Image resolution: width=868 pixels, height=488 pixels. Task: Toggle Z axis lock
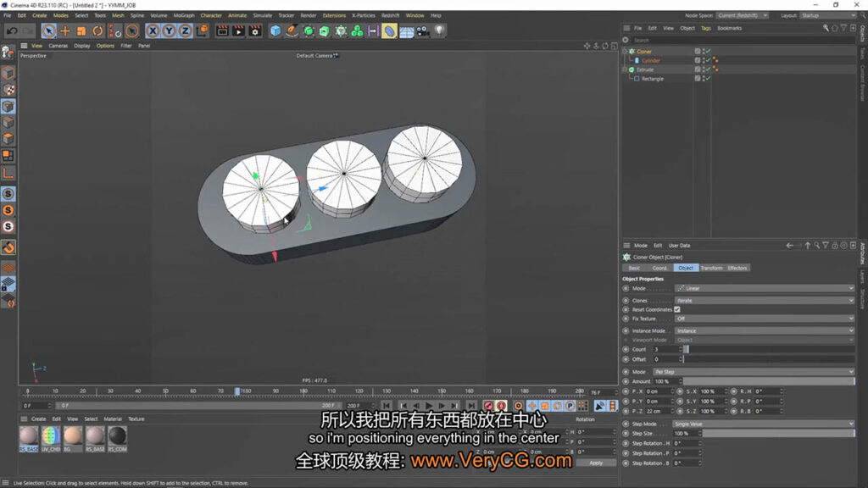click(x=185, y=31)
